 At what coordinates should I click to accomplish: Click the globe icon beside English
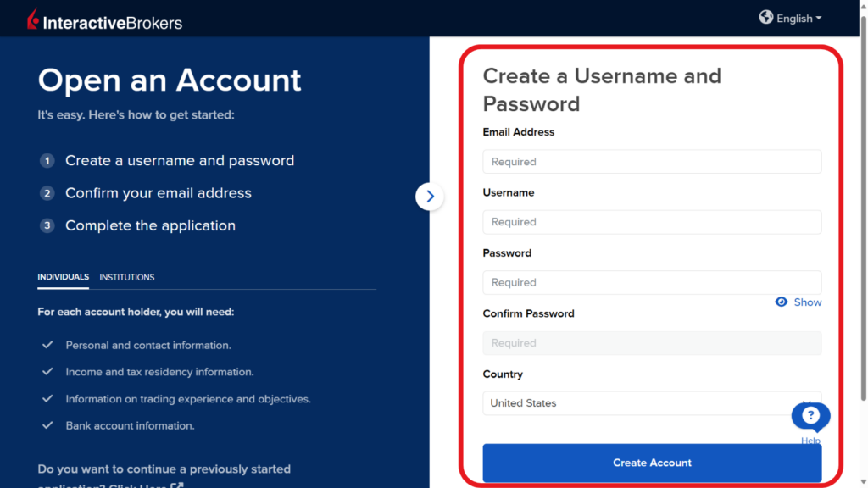click(766, 17)
